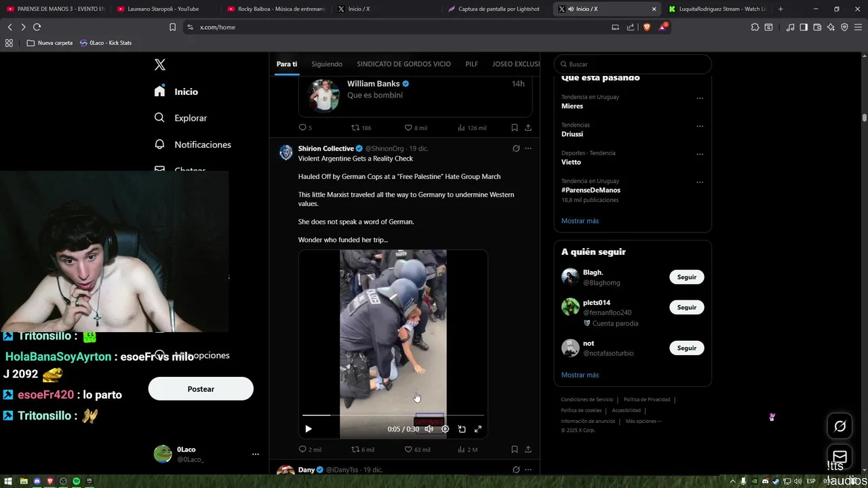
Task: Open more options for #ParenseDeManos trend
Action: pyautogui.click(x=700, y=182)
